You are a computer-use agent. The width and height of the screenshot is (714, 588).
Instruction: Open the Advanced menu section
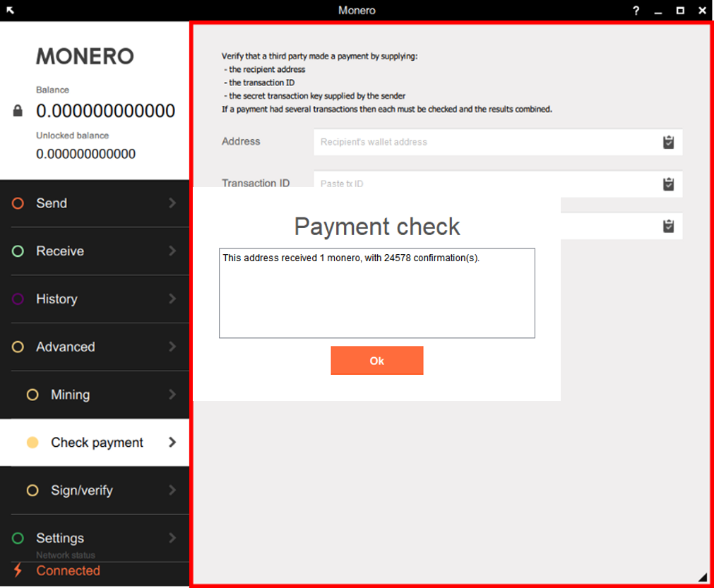click(95, 347)
